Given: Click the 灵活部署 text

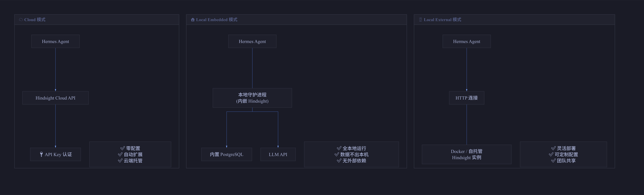Looking at the screenshot, I should click(x=566, y=148).
